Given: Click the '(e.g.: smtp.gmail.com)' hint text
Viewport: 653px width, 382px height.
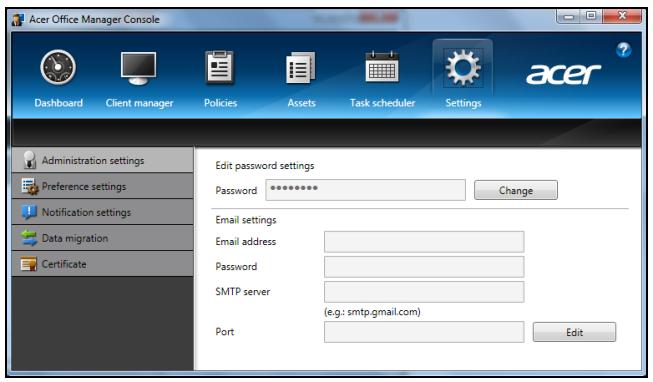Looking at the screenshot, I should coord(372,312).
